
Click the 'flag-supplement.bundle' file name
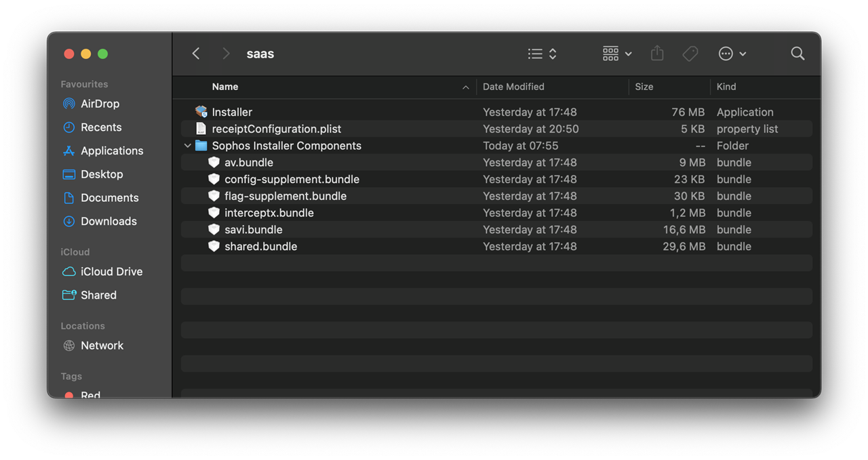pyautogui.click(x=285, y=196)
